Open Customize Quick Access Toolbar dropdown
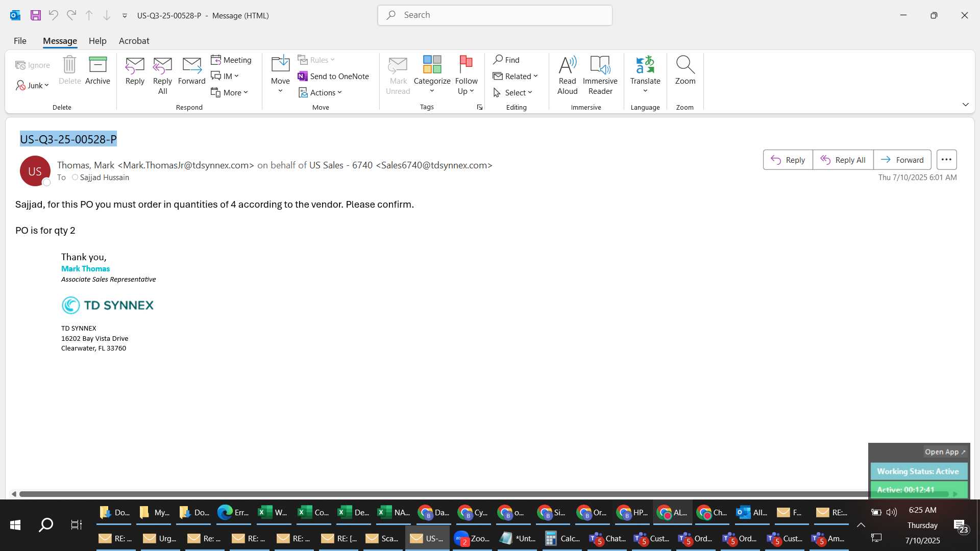980x551 pixels. (x=125, y=16)
